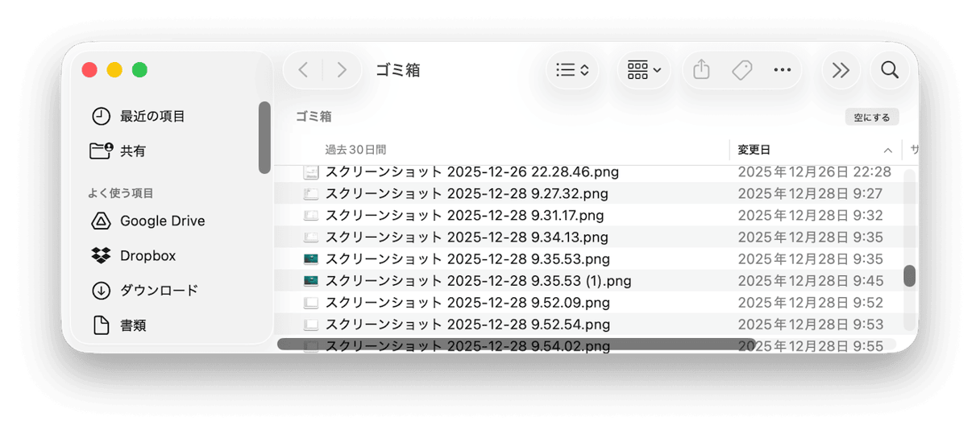Go forward with the right chevron button

[x=342, y=70]
